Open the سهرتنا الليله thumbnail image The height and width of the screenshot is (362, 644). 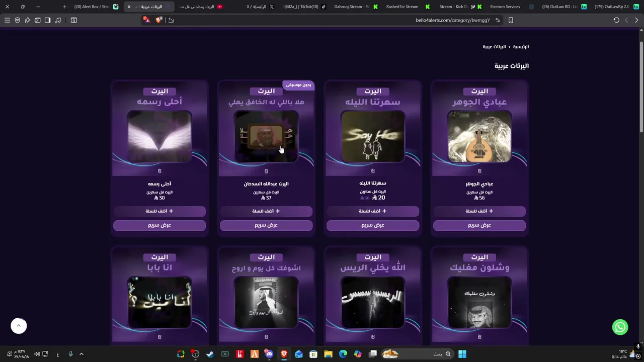tap(373, 137)
